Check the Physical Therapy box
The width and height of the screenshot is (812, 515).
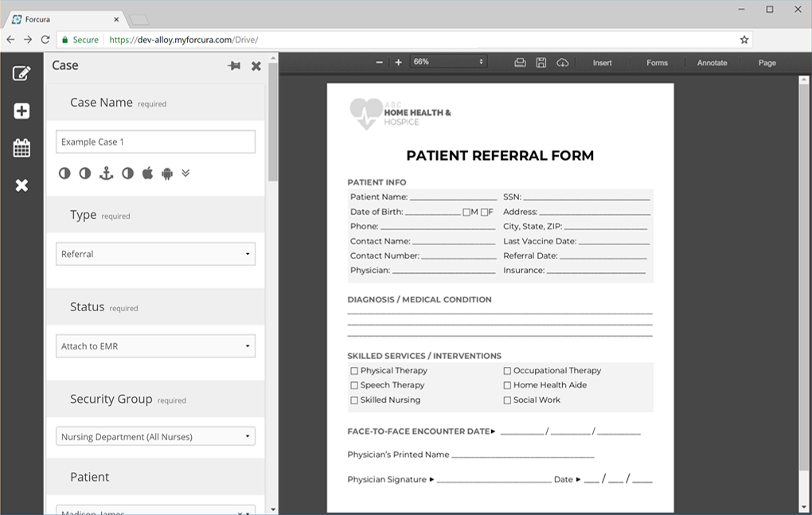[354, 371]
